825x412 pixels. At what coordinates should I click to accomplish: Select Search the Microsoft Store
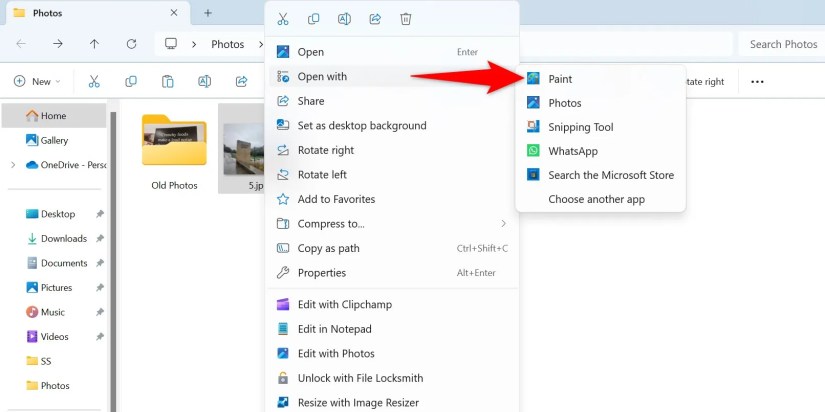point(600,175)
